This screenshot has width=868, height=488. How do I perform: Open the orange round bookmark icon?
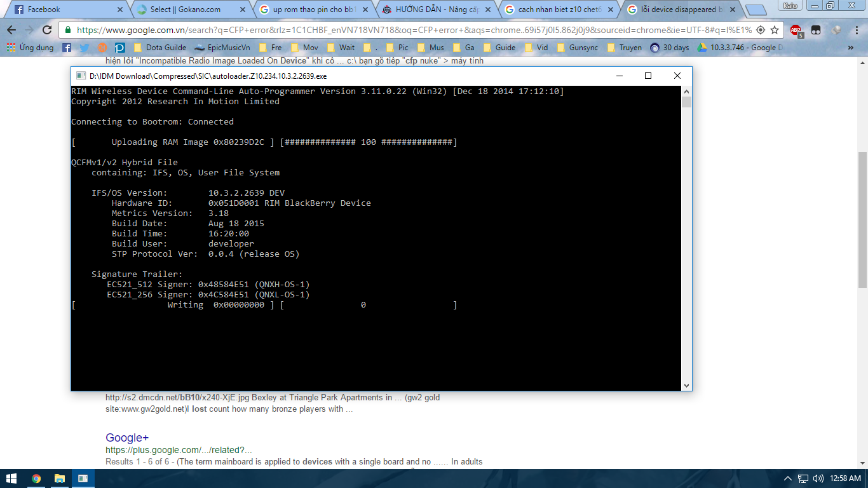point(102,48)
